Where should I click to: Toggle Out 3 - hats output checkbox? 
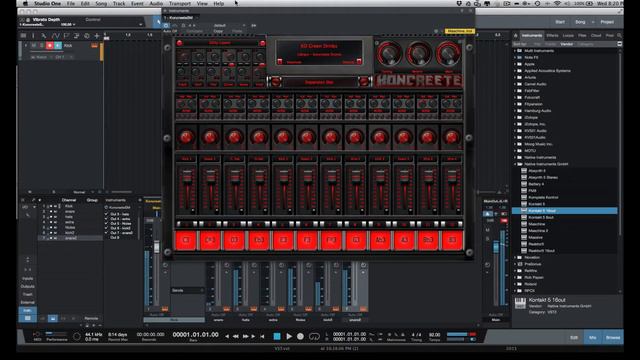tap(107, 214)
